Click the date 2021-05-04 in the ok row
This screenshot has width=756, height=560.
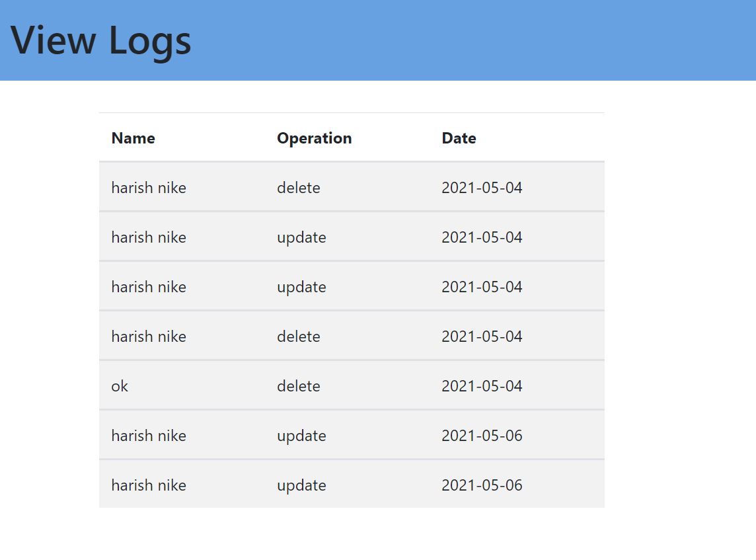point(482,386)
